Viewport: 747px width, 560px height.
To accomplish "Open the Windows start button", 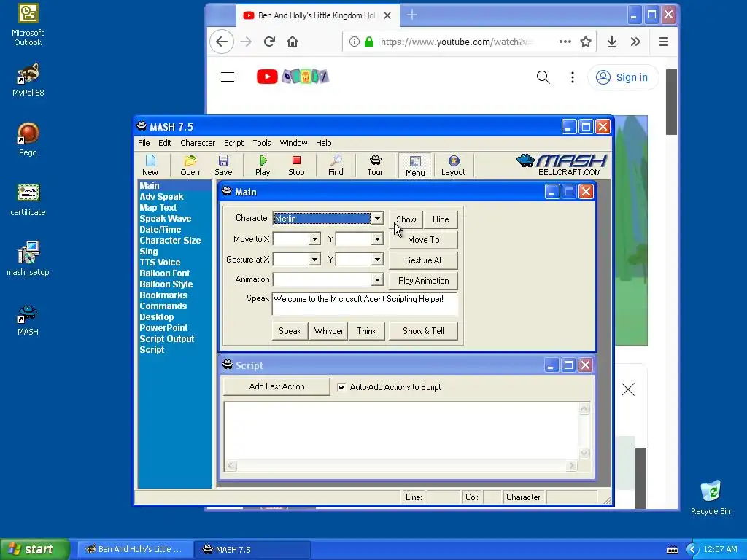I will 35,549.
